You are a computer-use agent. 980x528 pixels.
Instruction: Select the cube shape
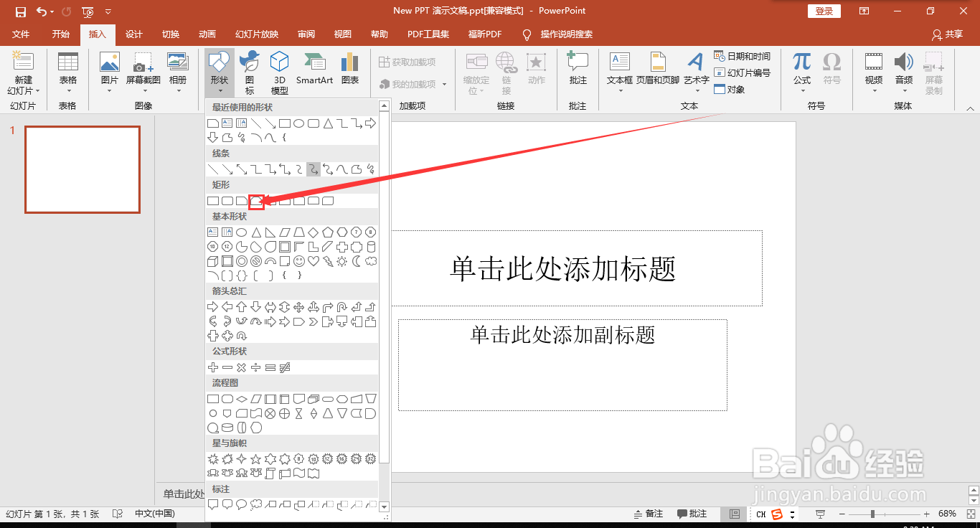[212, 261]
